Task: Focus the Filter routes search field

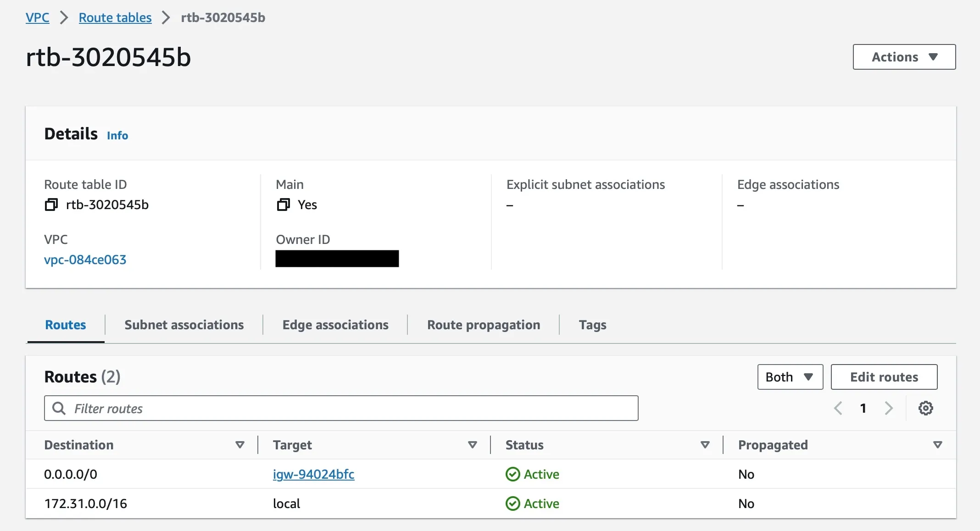Action: [x=349, y=408]
